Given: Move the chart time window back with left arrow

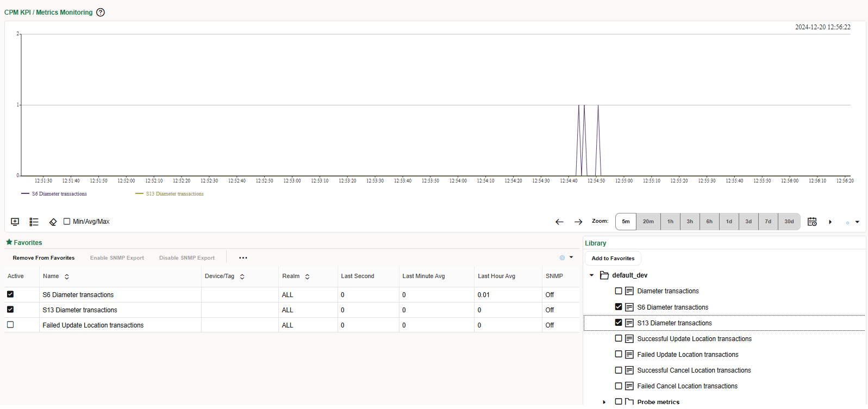Looking at the screenshot, I should (559, 222).
